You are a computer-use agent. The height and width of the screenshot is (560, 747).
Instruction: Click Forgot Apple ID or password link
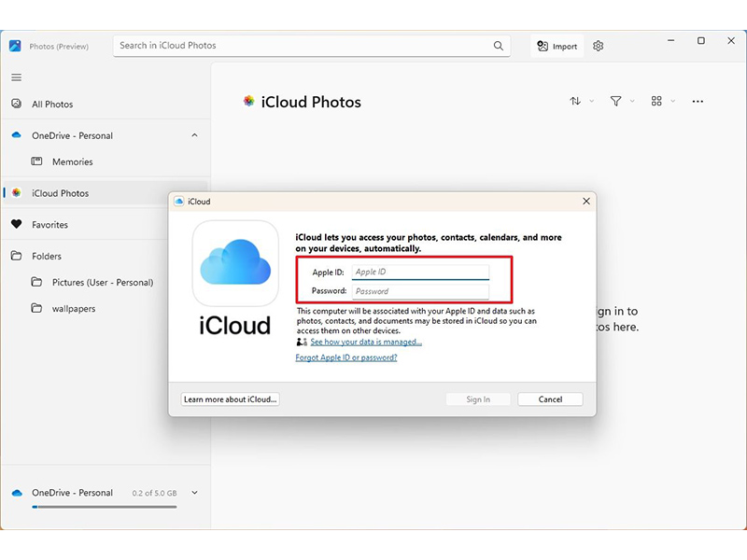[346, 357]
